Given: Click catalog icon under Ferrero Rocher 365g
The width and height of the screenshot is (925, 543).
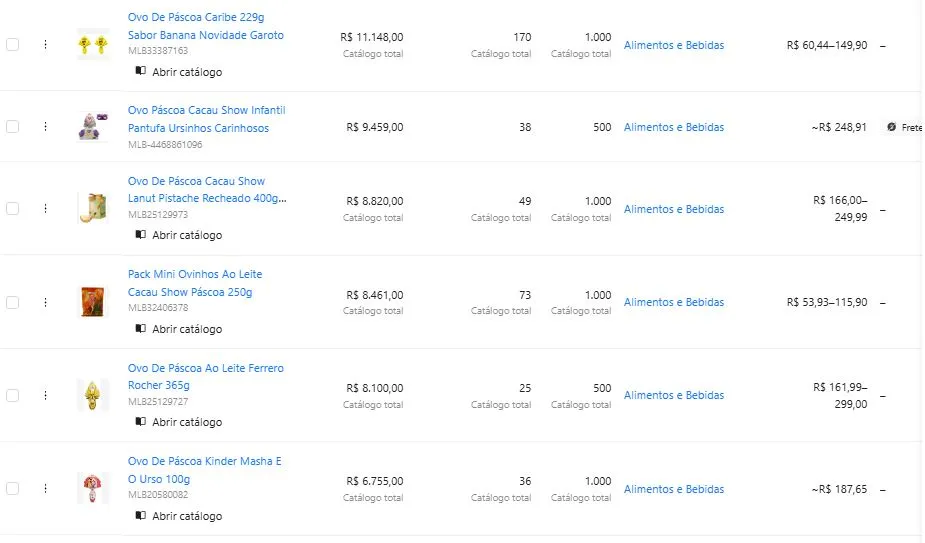Looking at the screenshot, I should [x=141, y=422].
